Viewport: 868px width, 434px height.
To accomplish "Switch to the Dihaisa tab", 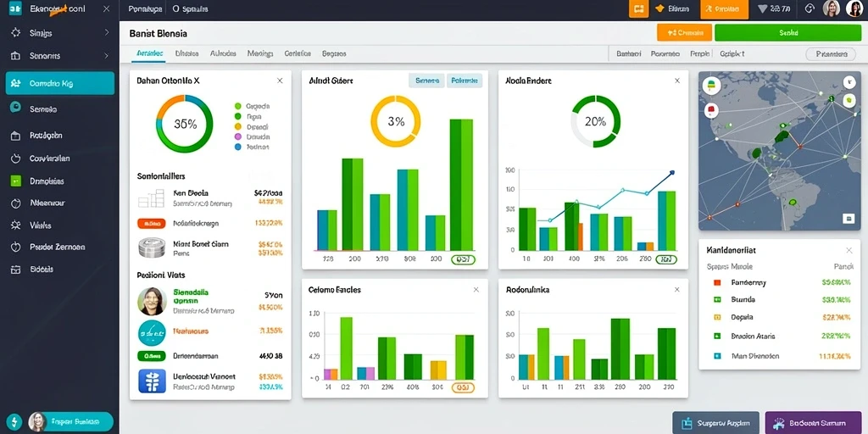I will pos(186,53).
